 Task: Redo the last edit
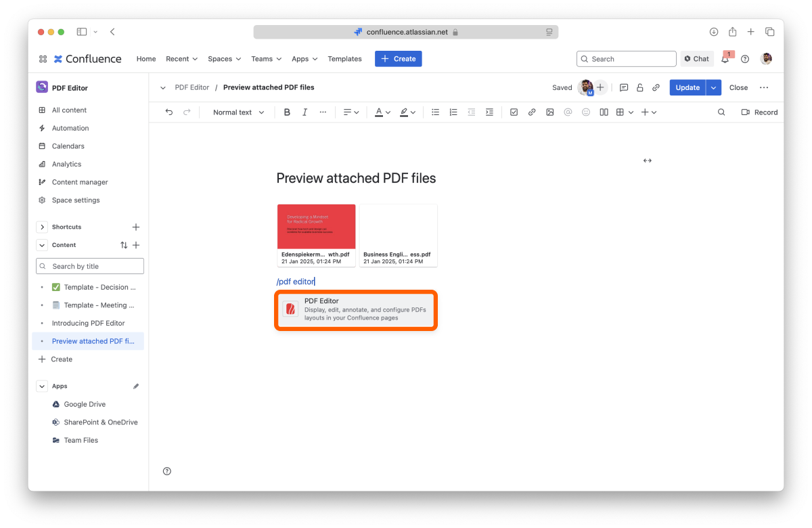[187, 112]
